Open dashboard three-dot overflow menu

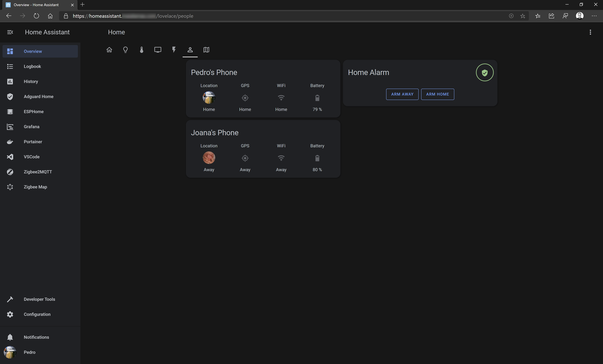[590, 32]
